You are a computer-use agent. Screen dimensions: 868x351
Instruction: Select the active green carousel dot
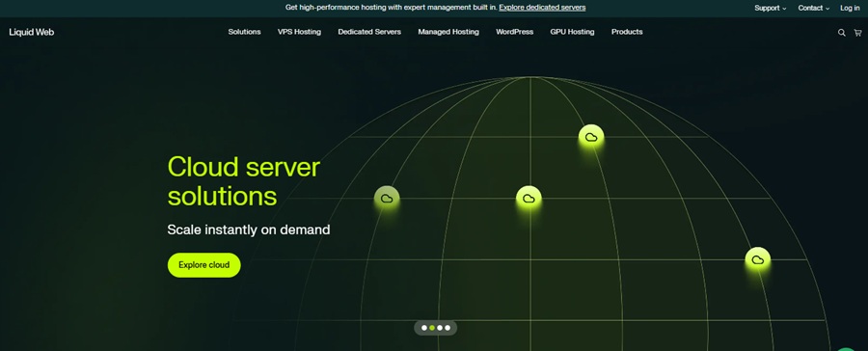pos(432,328)
